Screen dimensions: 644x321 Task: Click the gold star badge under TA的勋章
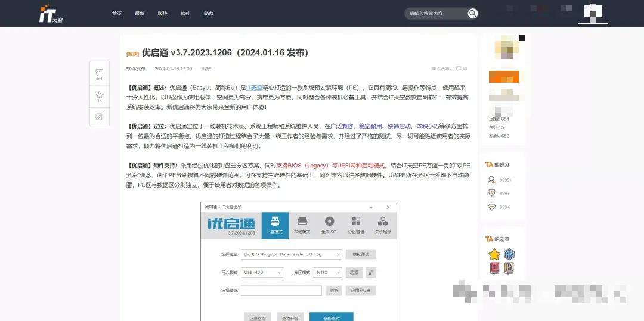coord(494,254)
